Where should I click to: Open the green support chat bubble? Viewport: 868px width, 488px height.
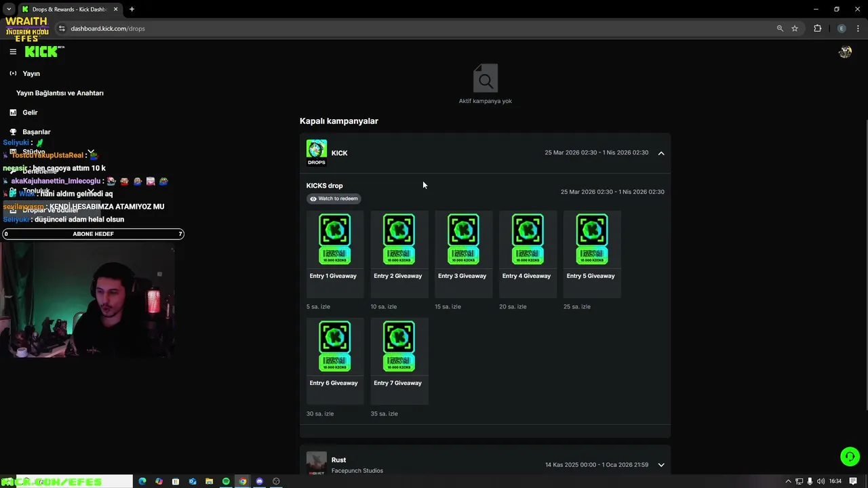(x=850, y=456)
